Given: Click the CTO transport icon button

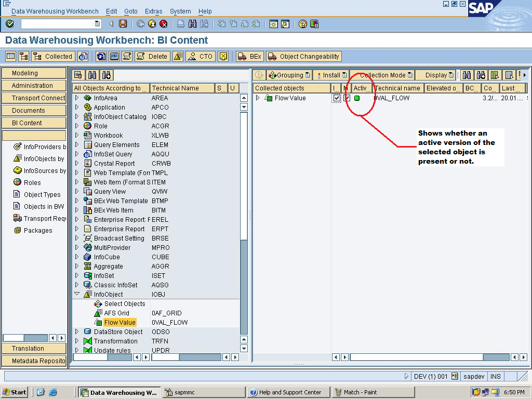Looking at the screenshot, I should [x=201, y=56].
